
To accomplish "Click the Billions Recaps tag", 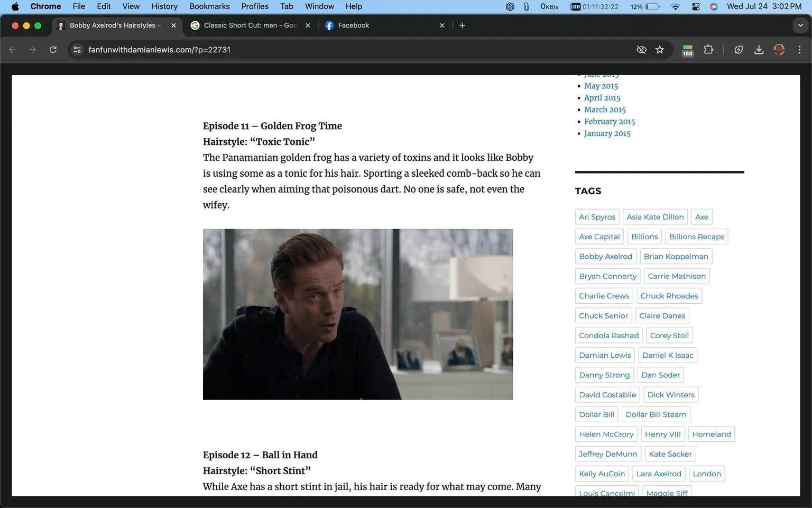I will point(696,237).
